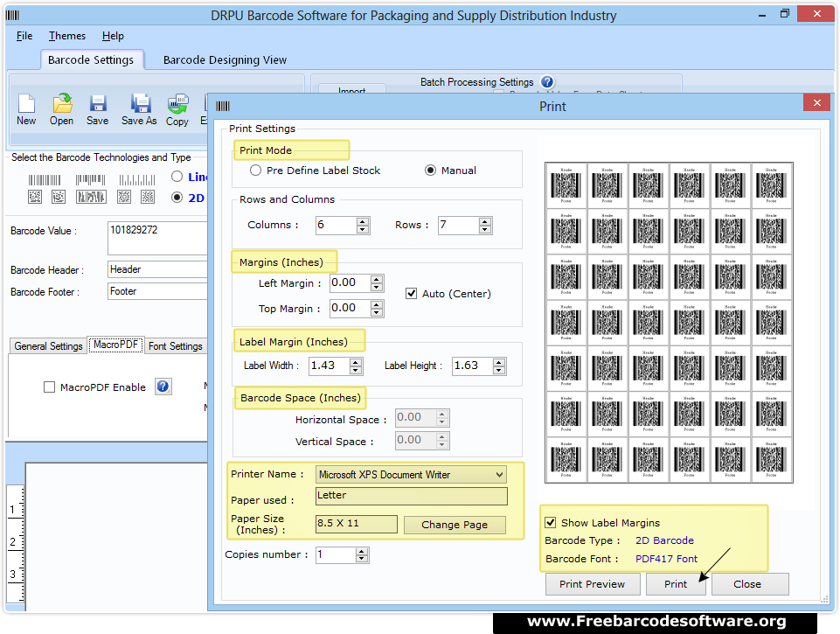Click the MacroPDF Enable help icon
840x634 pixels.
(x=163, y=387)
